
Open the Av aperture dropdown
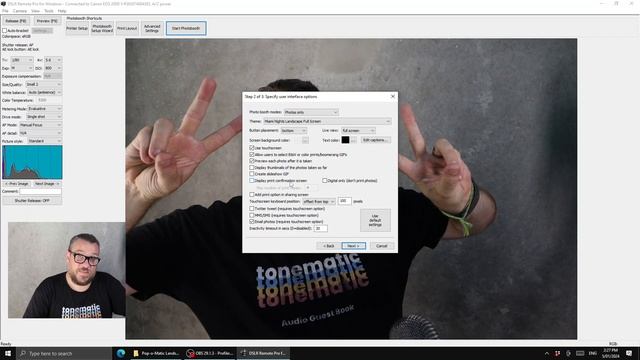53,60
